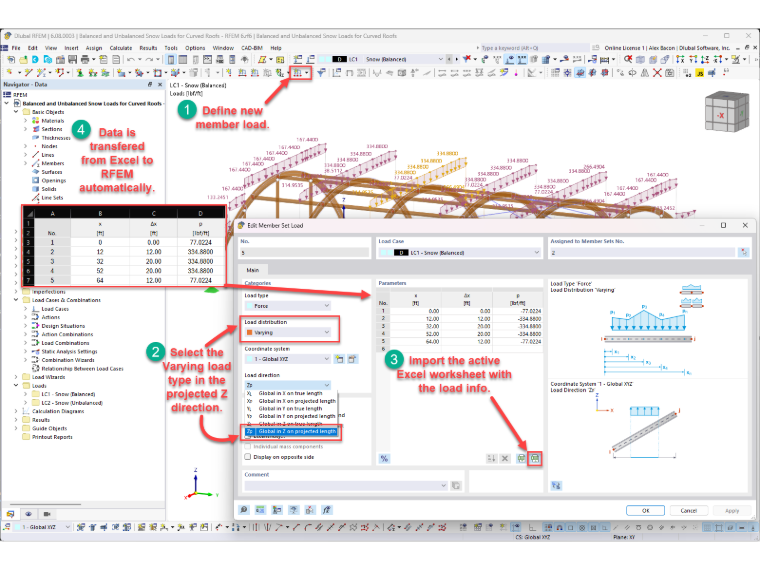Select the Main tab in dialog
760x570 pixels.
point(253,270)
